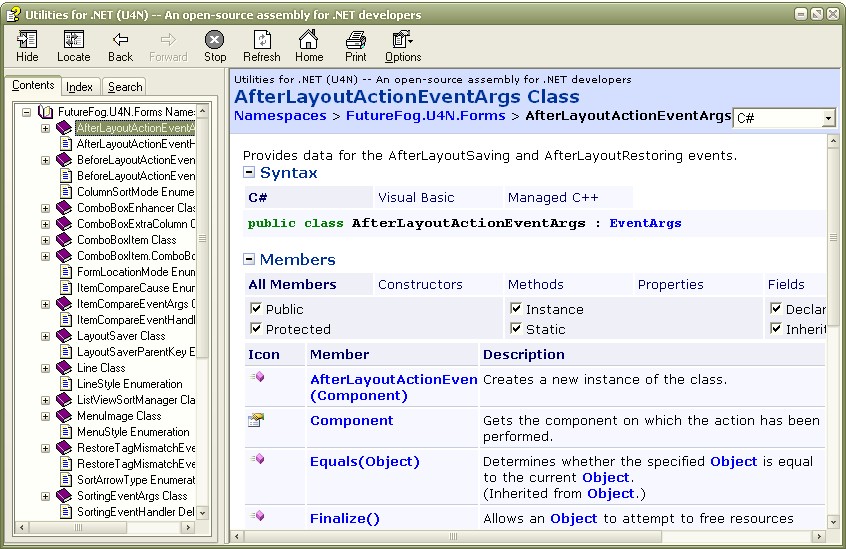
Task: Toggle the Static members checkbox
Action: pos(516,328)
